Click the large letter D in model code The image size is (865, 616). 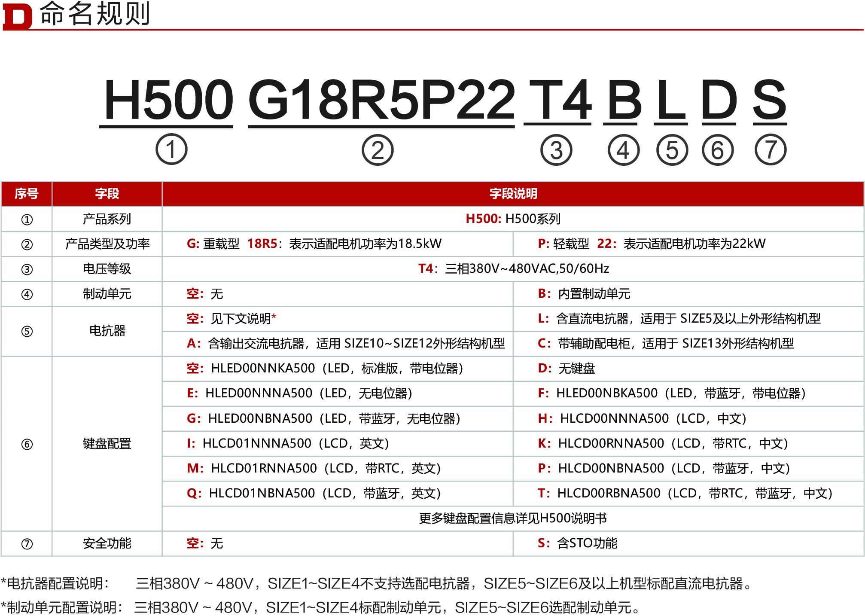pos(719,100)
